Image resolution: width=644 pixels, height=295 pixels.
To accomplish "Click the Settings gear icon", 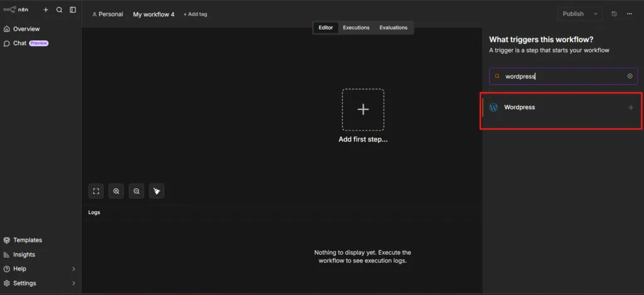I will 6,283.
